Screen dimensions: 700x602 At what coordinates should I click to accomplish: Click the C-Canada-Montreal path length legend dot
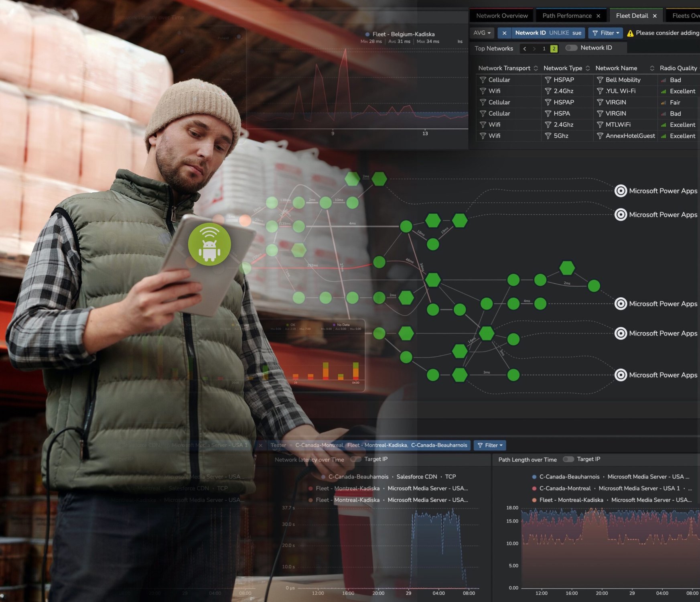click(x=534, y=488)
